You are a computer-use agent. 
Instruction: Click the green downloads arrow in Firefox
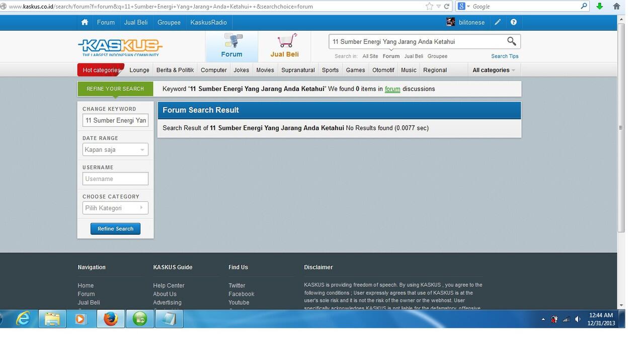click(599, 7)
